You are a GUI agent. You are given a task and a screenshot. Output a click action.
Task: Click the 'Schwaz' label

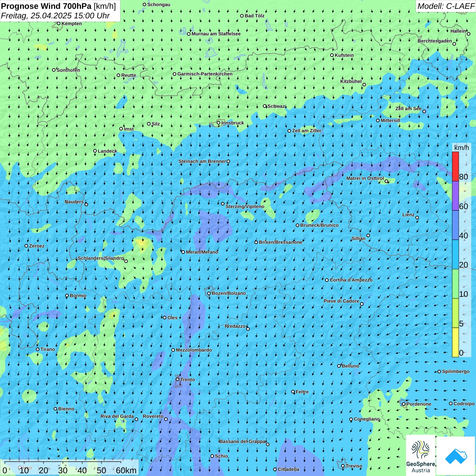coord(276,106)
